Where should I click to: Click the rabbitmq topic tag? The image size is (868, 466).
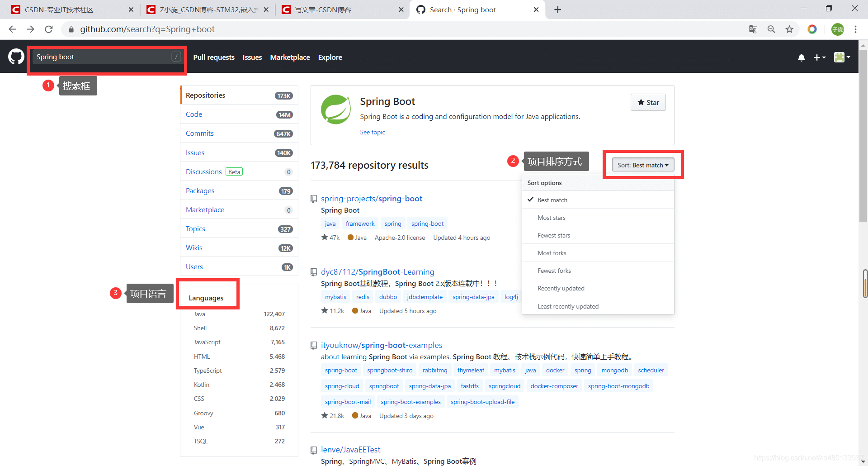pos(435,370)
